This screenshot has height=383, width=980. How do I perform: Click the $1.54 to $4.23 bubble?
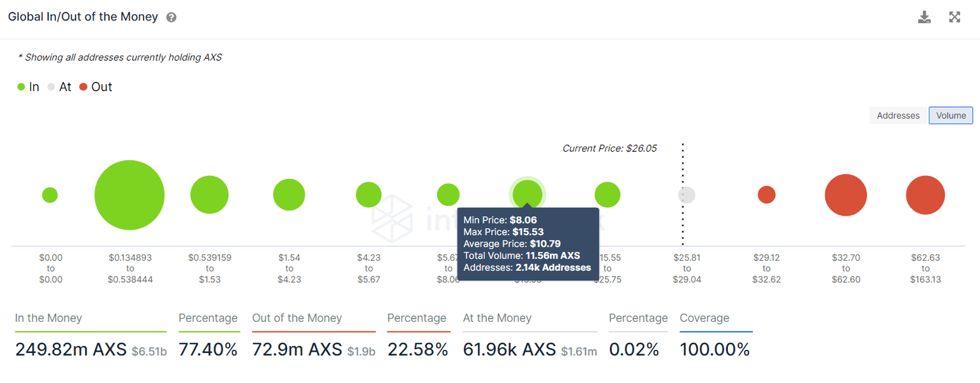click(x=289, y=195)
